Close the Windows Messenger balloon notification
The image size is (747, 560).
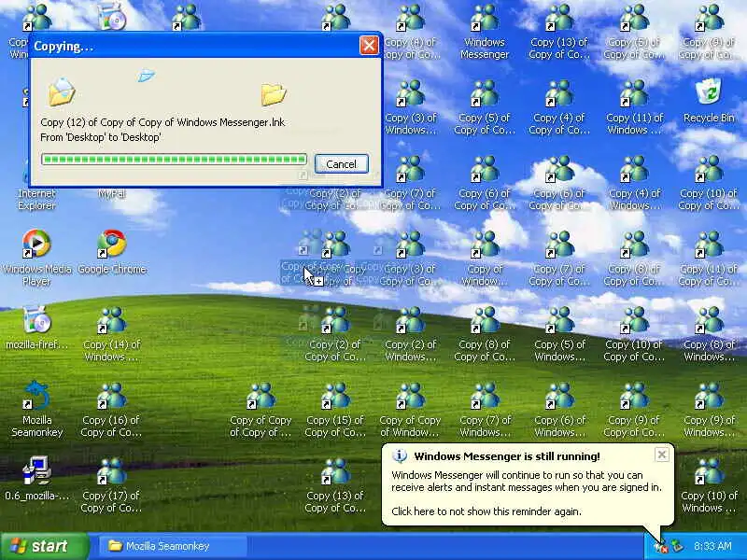tap(662, 455)
